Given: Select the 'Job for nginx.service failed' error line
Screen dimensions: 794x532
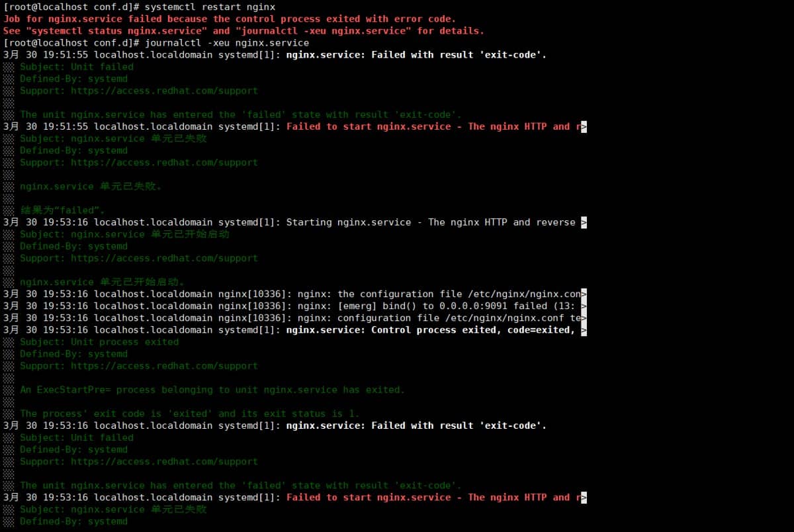Looking at the screenshot, I should pos(230,19).
